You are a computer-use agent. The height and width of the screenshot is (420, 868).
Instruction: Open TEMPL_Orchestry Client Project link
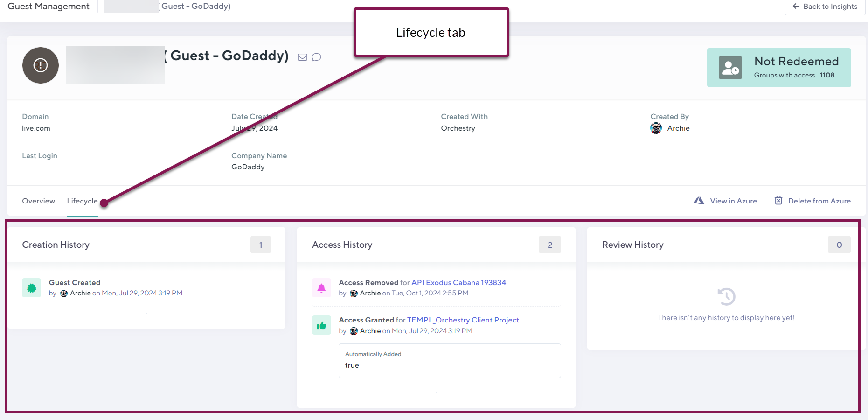463,320
